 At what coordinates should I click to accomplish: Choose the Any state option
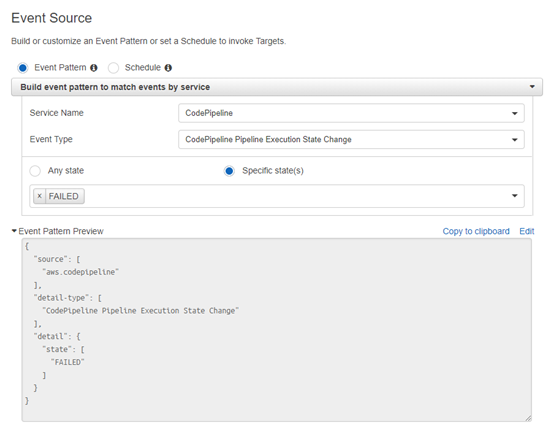pos(35,171)
